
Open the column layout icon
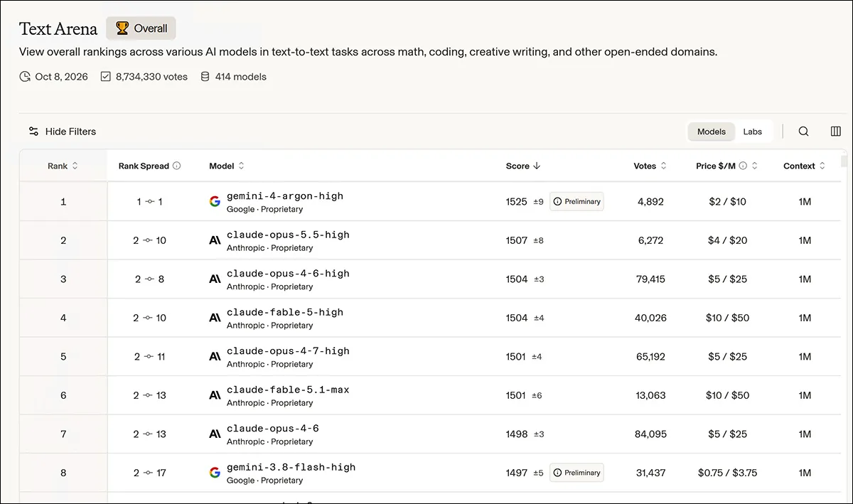tap(836, 132)
